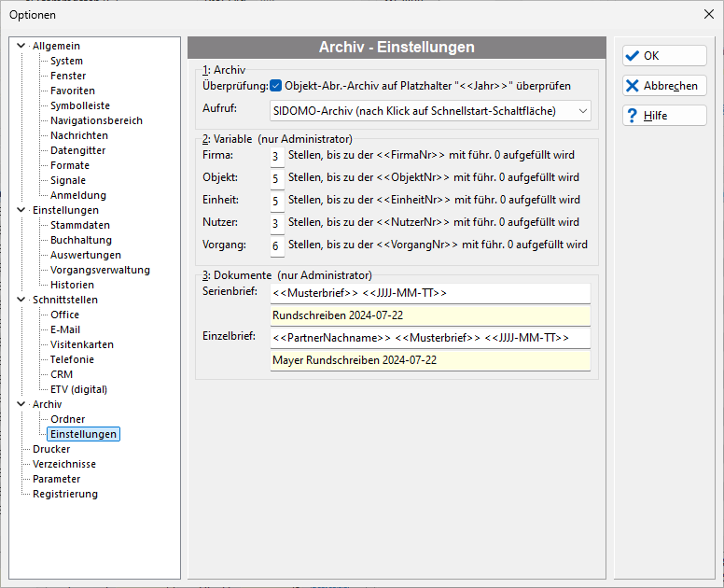Collapse the Einstellungen tree node
724x588 pixels.
(x=21, y=210)
